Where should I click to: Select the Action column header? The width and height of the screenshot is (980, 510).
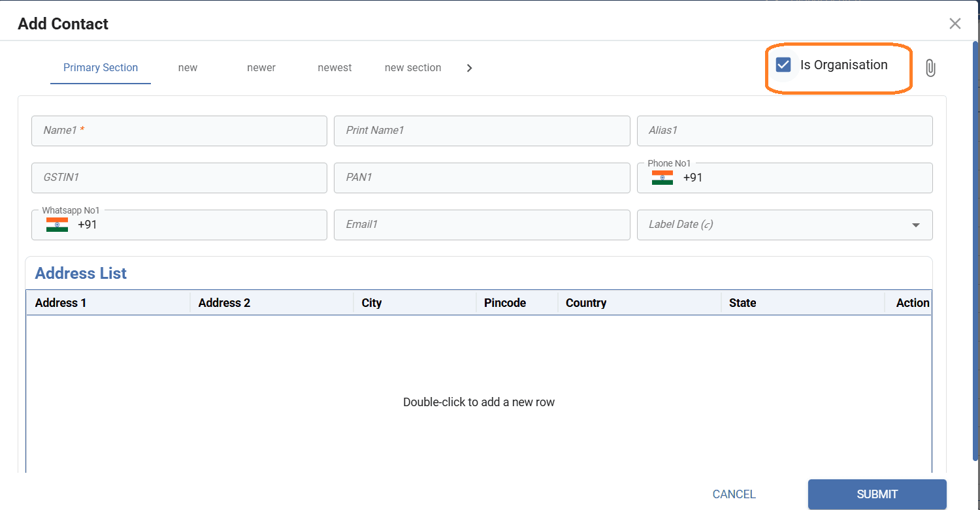[x=908, y=303]
